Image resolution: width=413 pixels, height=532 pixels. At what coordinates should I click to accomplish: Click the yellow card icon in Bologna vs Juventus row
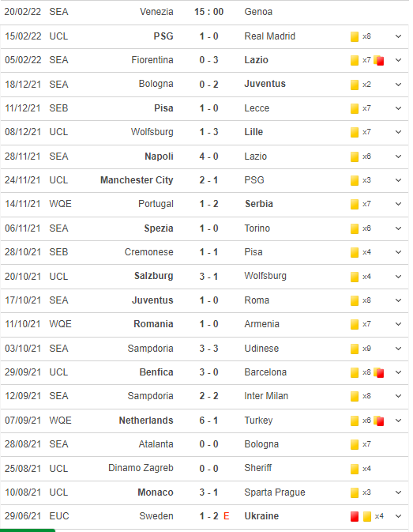355,85
